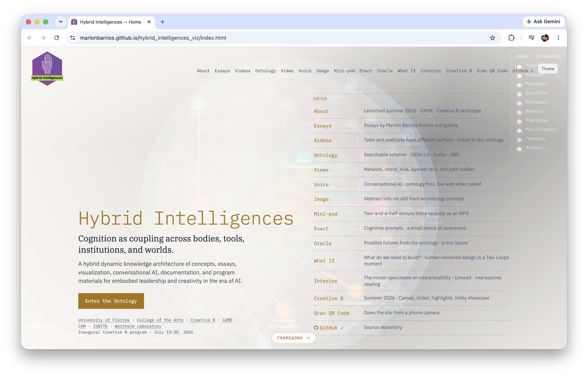
Task: Open Scan QR Code in the Enter list
Action: point(411,313)
